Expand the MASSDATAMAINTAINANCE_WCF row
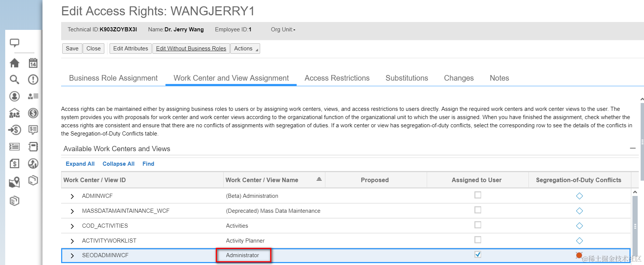Screen dimensions: 644x265 click(72, 211)
